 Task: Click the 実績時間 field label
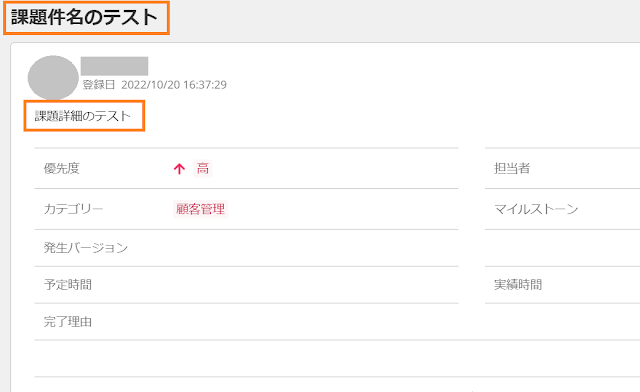(x=518, y=285)
